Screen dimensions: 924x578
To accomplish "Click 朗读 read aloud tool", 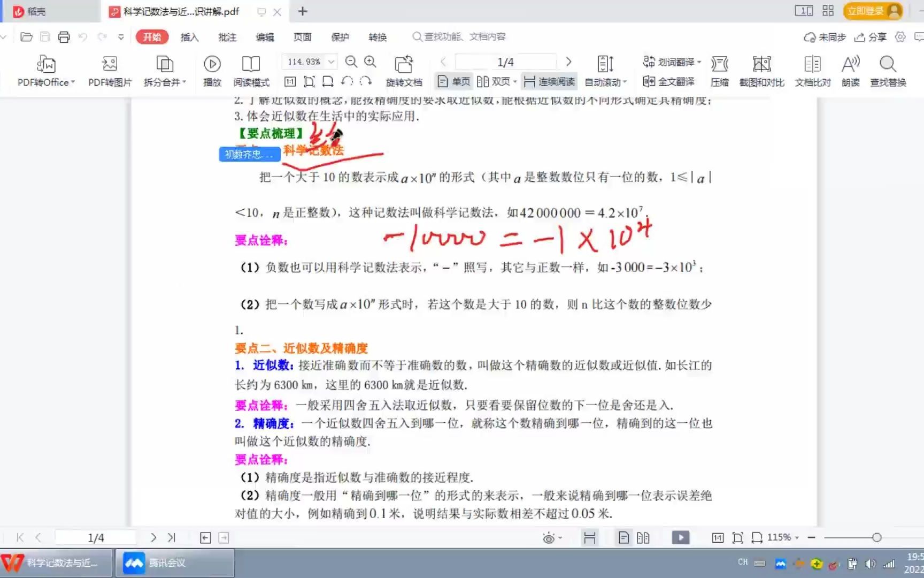I will (851, 71).
